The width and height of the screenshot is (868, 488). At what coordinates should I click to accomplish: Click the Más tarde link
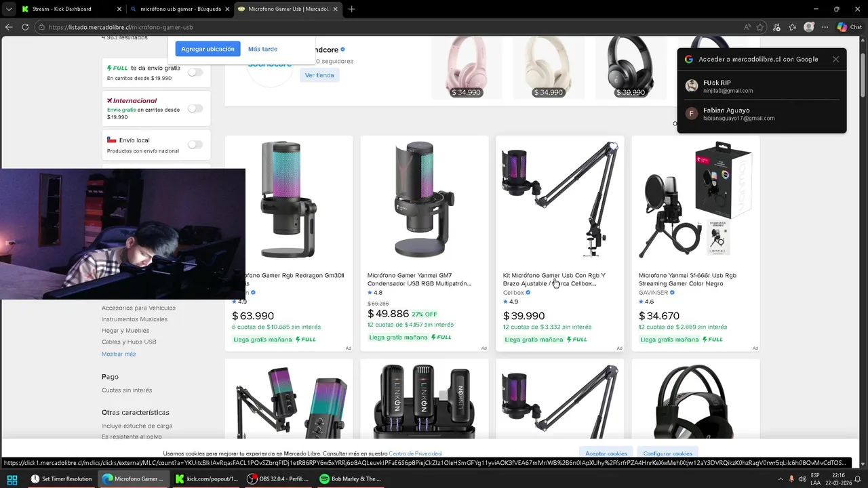point(262,49)
